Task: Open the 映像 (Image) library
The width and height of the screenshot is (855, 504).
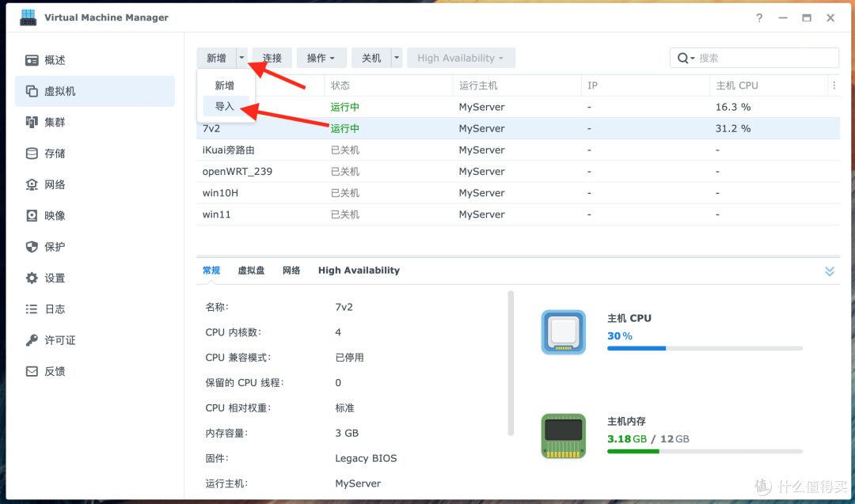Action: (54, 214)
